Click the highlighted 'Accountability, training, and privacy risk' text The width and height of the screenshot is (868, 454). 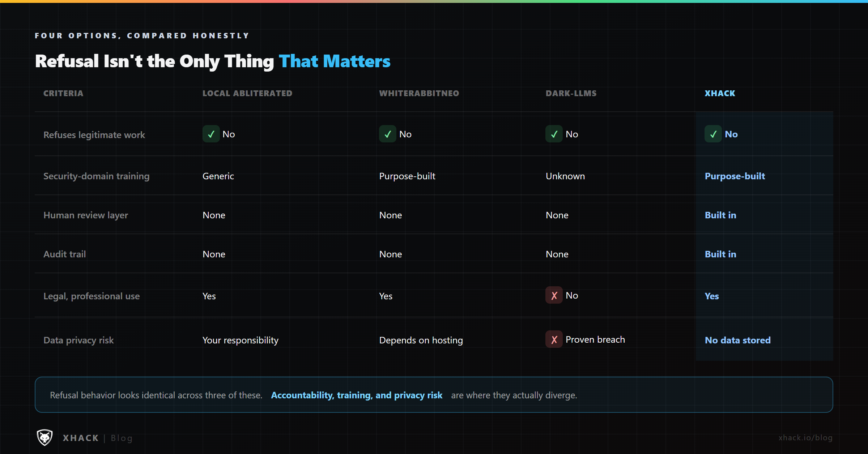pyautogui.click(x=357, y=395)
